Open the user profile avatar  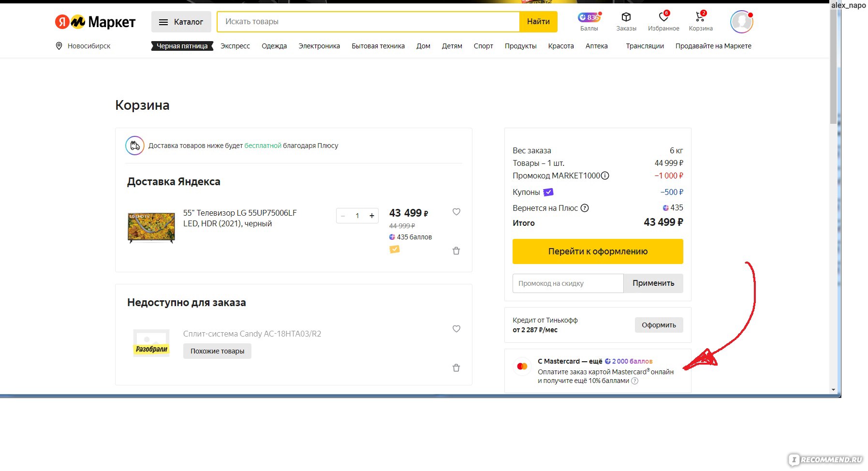pos(741,22)
